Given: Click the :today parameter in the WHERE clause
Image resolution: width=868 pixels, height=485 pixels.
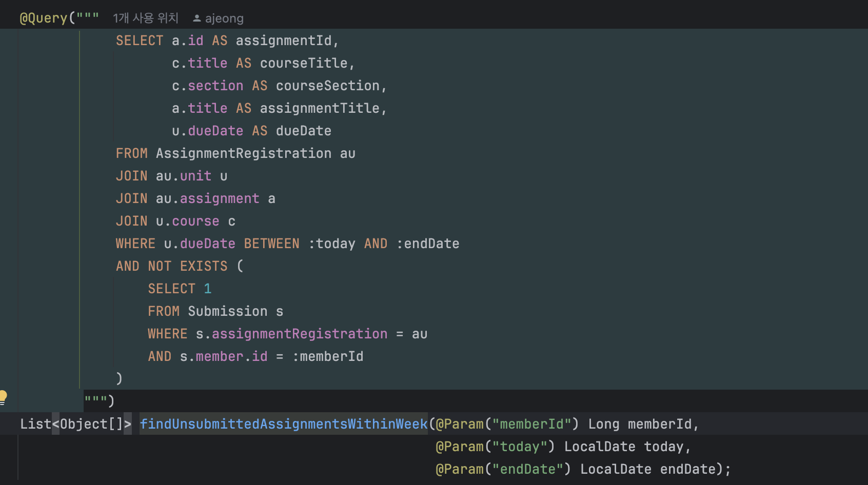Looking at the screenshot, I should 333,243.
